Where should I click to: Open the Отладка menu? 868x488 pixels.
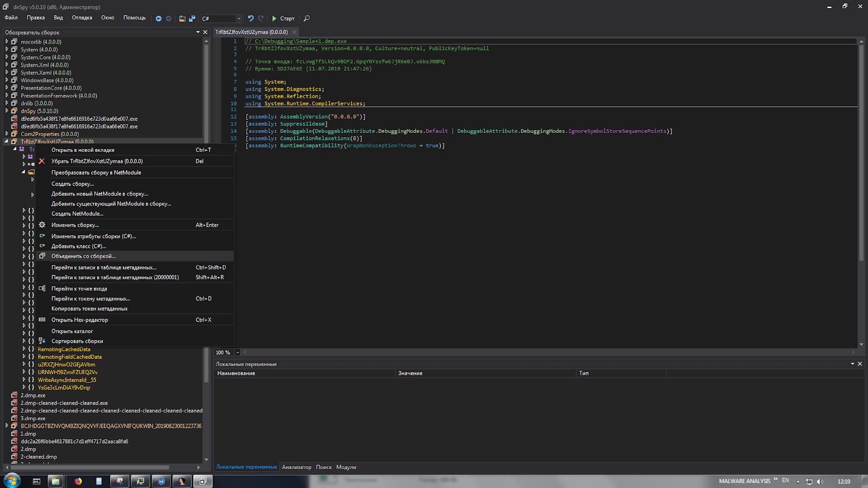click(x=82, y=18)
